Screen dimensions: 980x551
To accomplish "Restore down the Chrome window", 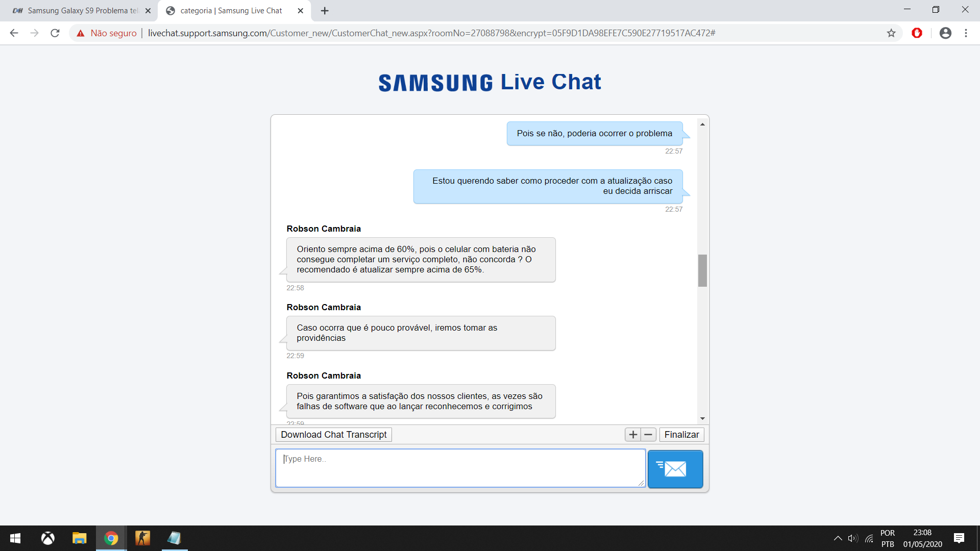I will click(x=936, y=9).
